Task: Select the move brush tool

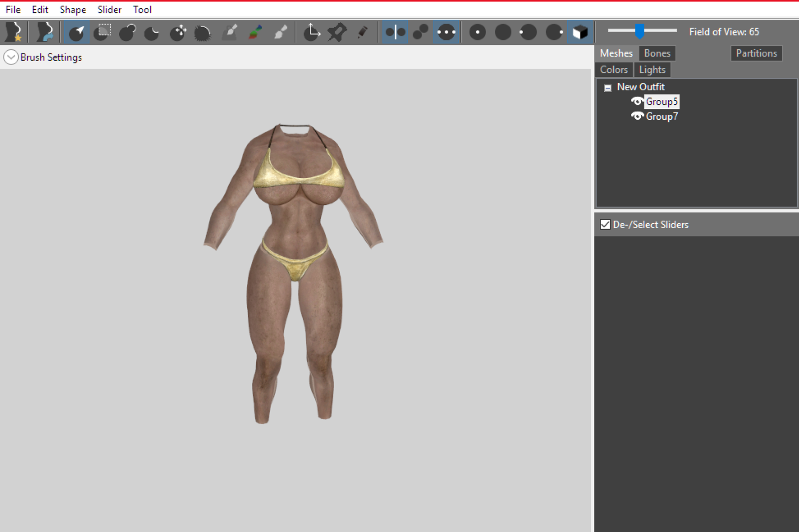Action: click(x=178, y=32)
